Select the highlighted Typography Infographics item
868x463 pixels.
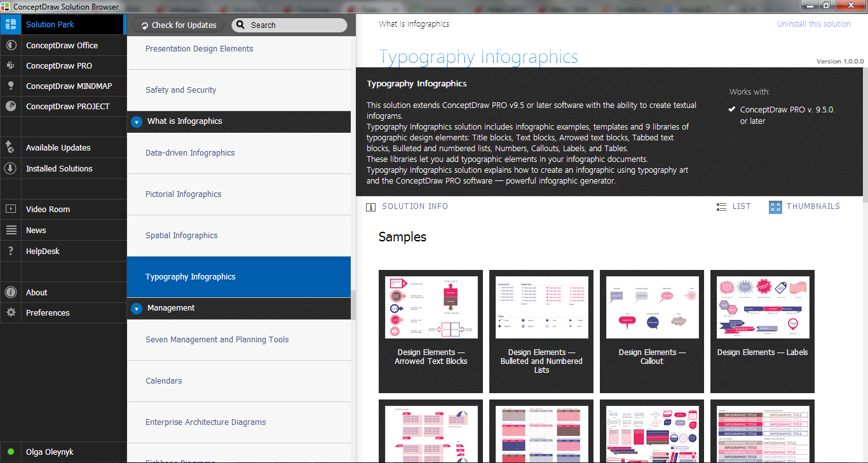click(x=239, y=277)
